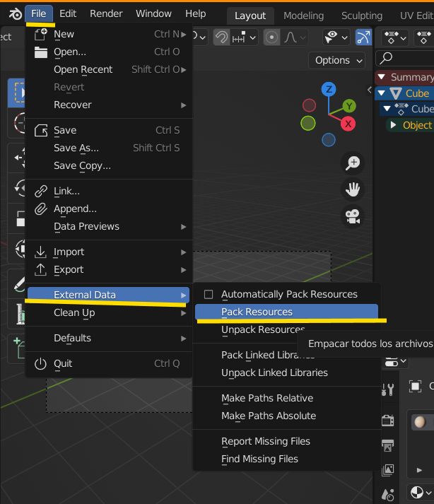This screenshot has width=434, height=504.
Task: Expand the sidebar arrow in viewport
Action: pos(370,90)
